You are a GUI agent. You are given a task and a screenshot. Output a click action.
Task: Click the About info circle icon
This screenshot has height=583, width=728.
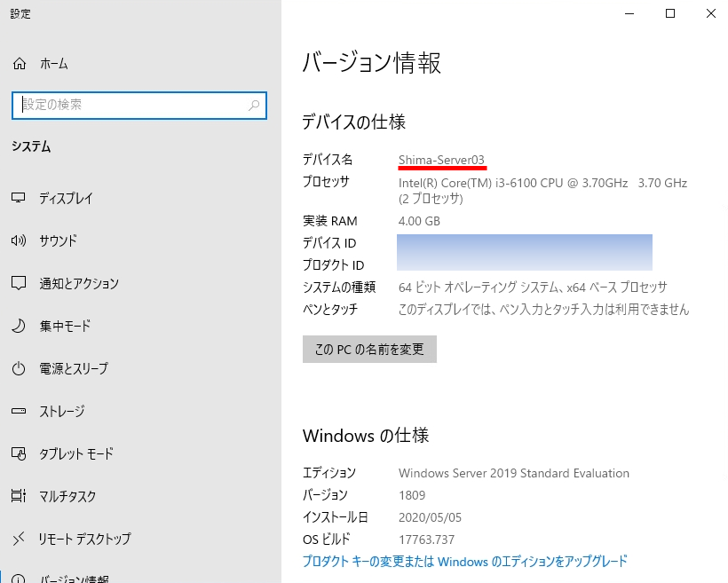click(x=19, y=579)
